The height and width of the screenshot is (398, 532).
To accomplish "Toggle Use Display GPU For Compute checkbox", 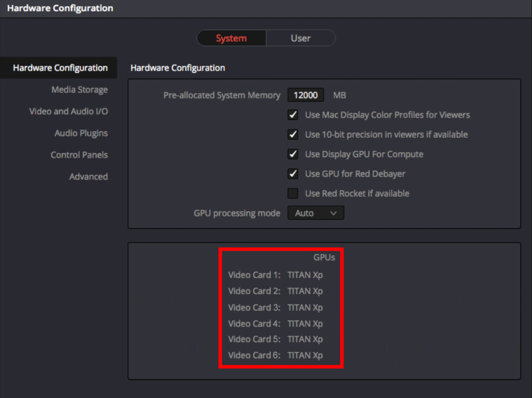I will 293,154.
